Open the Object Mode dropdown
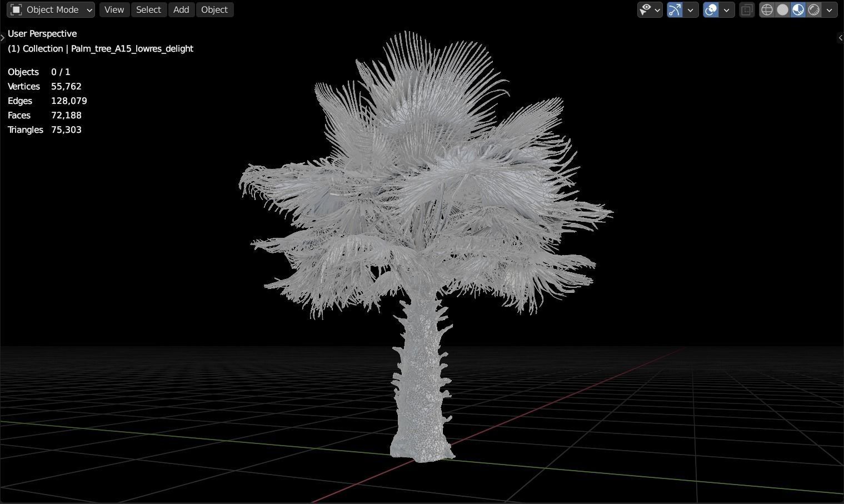Image resolution: width=844 pixels, height=504 pixels. click(x=51, y=9)
